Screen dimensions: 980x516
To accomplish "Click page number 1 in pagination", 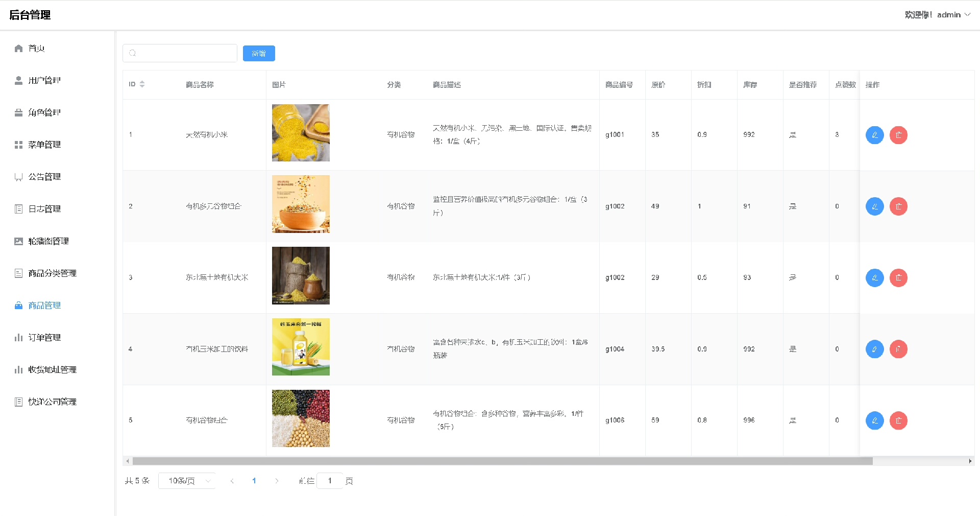I will pos(254,481).
